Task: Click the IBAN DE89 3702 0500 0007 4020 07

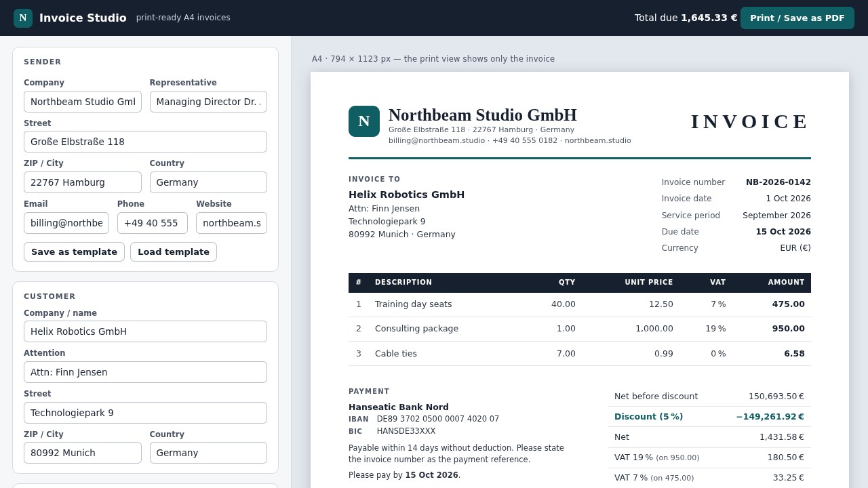Action: click(x=438, y=419)
